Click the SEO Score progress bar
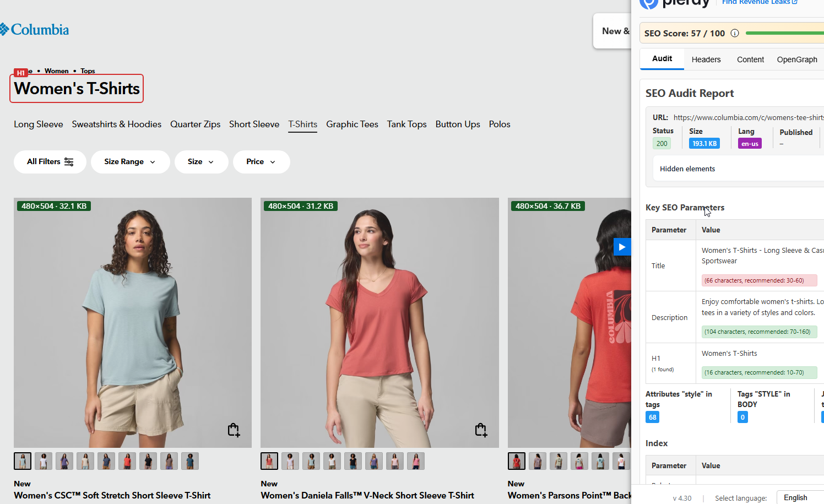 pos(784,33)
